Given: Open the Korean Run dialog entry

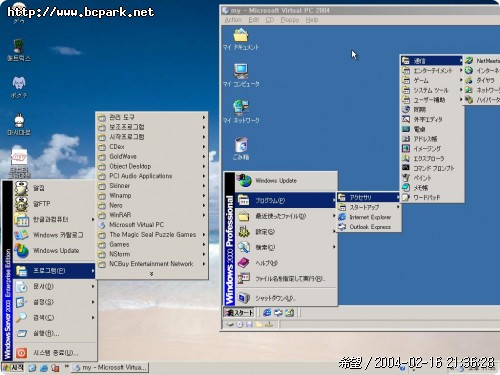Looking at the screenshot, I should [x=55, y=333].
